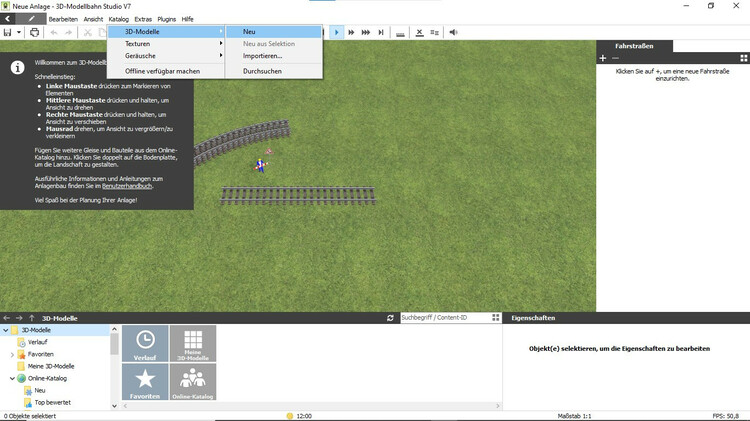The width and height of the screenshot is (750, 421).
Task: Select the Fahrstraßen tab
Action: point(634,46)
